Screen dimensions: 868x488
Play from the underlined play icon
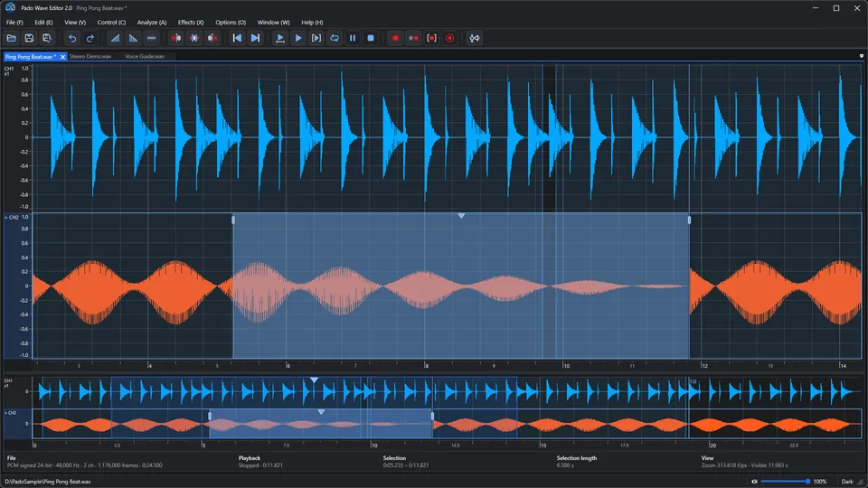[280, 38]
